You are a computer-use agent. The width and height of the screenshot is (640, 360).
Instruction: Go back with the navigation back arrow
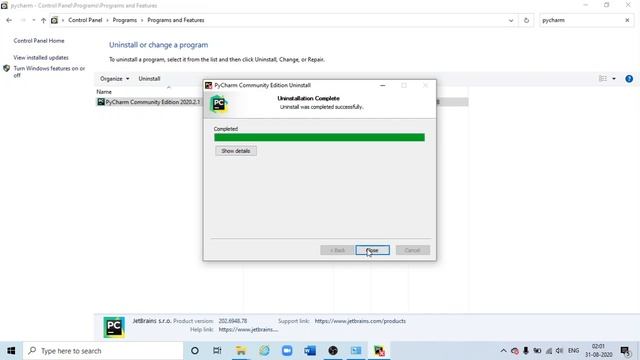click(9, 20)
